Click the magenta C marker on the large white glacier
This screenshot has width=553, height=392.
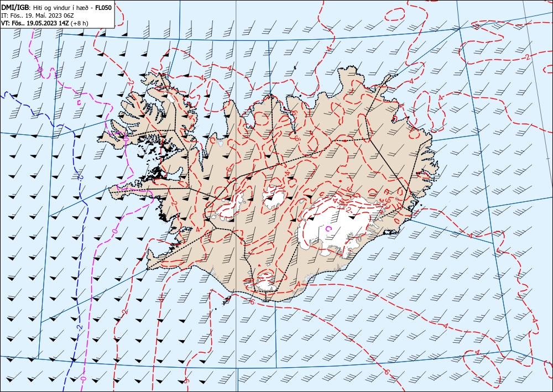tap(328, 228)
